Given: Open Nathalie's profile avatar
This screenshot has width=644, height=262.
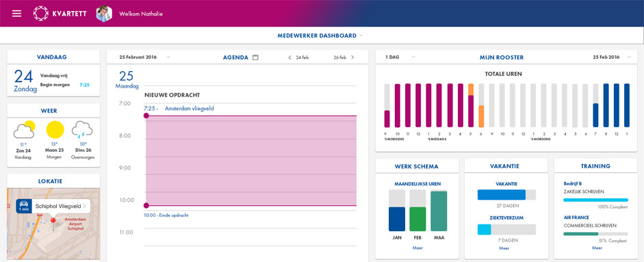Looking at the screenshot, I should [104, 14].
